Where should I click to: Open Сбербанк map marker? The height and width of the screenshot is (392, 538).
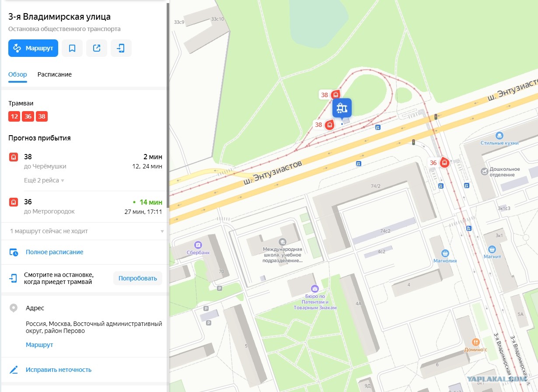pos(197,245)
